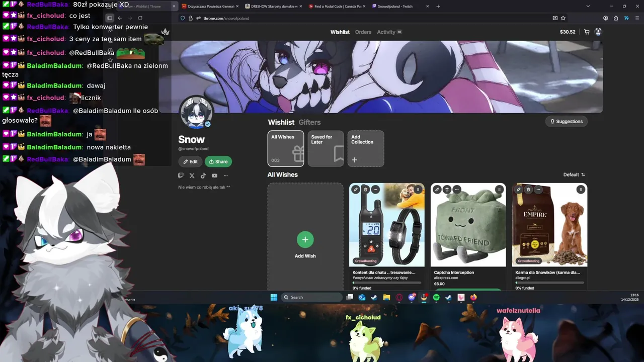Open File Explorer from the taskbar
Image resolution: width=644 pixels, height=362 pixels.
(x=386, y=297)
